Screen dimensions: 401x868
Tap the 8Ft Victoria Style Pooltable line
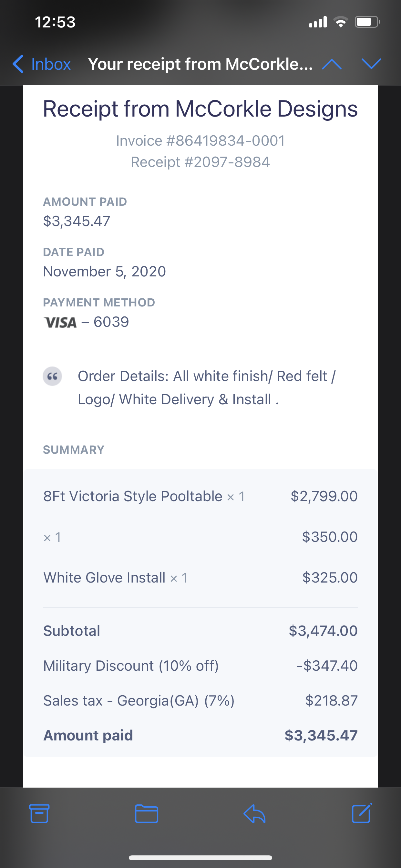[200, 496]
